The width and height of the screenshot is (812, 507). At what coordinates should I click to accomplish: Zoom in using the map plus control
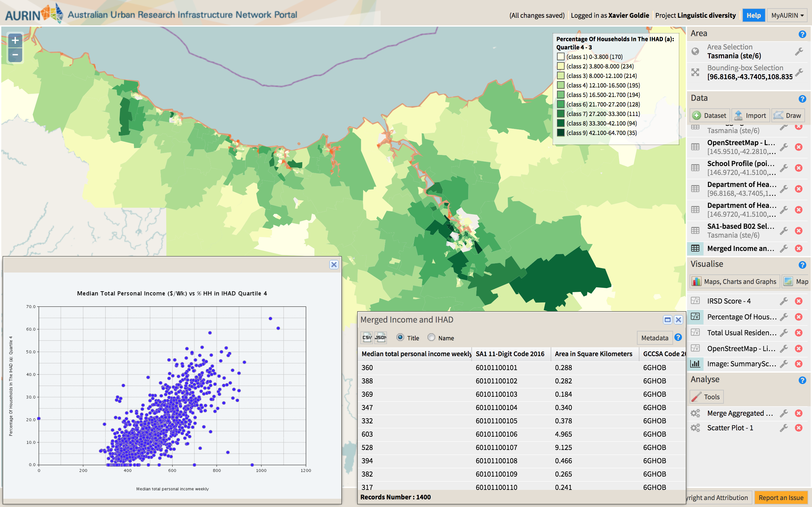point(15,40)
